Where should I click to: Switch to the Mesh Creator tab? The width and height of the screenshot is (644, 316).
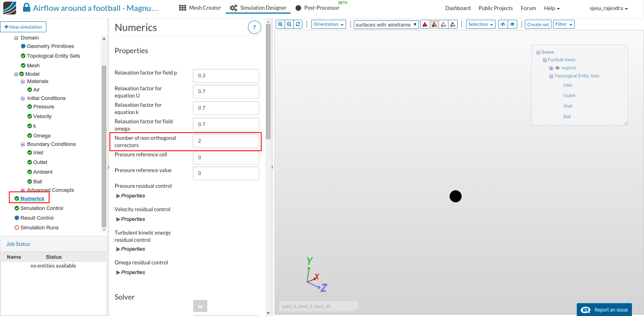(x=200, y=8)
